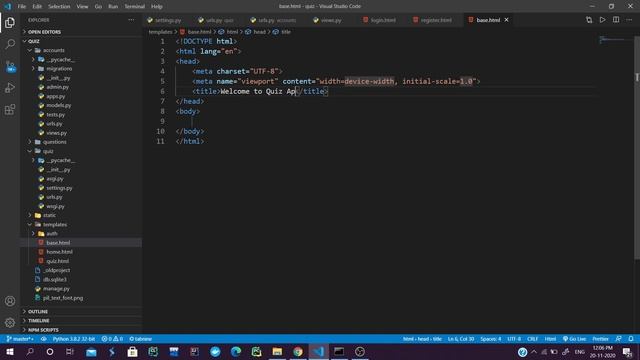
Task: Click the taskbar clock and date
Action: pos(602,351)
